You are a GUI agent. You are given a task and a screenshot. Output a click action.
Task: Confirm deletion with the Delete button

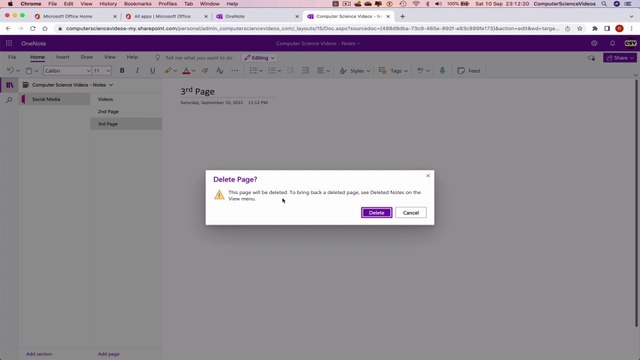[x=376, y=213]
